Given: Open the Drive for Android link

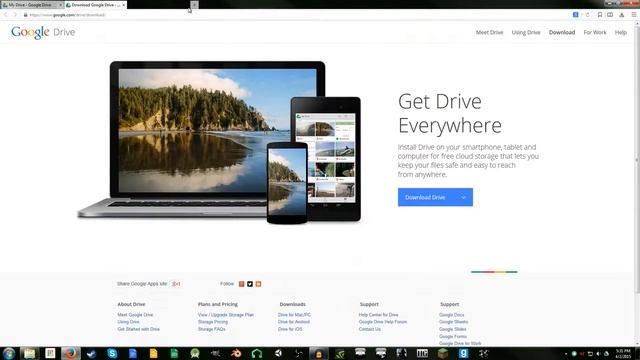Looking at the screenshot, I should [293, 322].
